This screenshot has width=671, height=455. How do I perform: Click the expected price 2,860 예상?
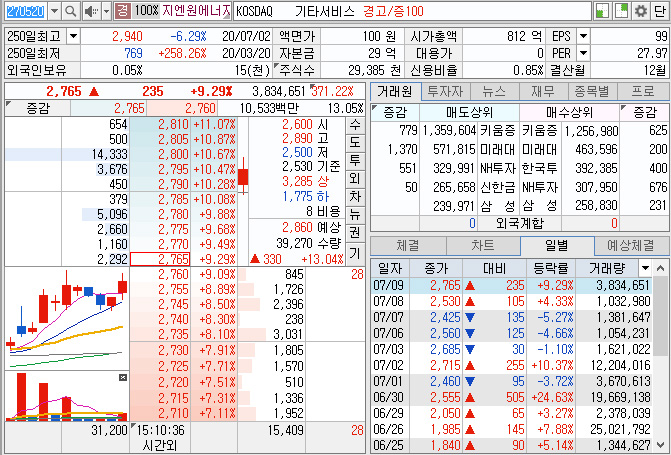311,227
